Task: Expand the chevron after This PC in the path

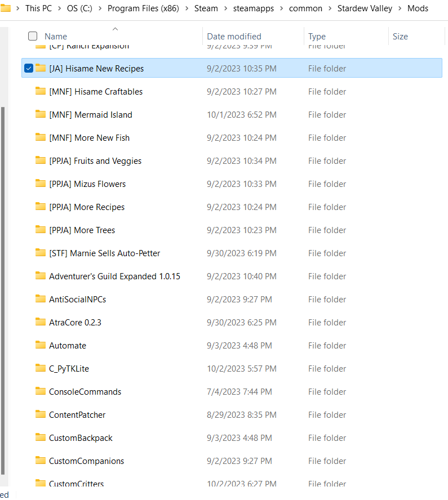Action: pos(60,8)
